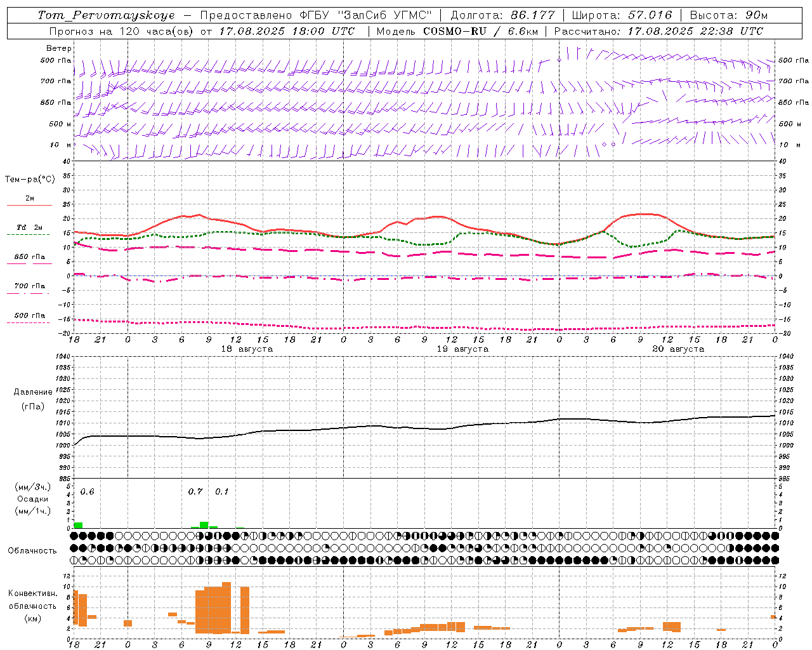This screenshot has height=650, width=812.
Task: Click the 18 августа date label
Action: pos(247,349)
